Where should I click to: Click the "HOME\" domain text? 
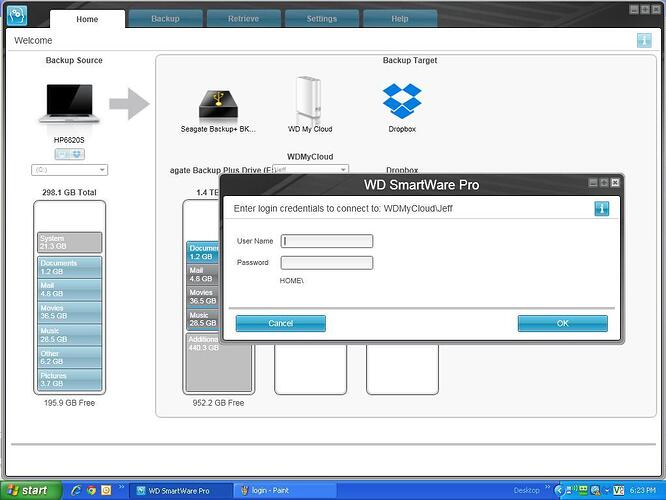pos(291,281)
